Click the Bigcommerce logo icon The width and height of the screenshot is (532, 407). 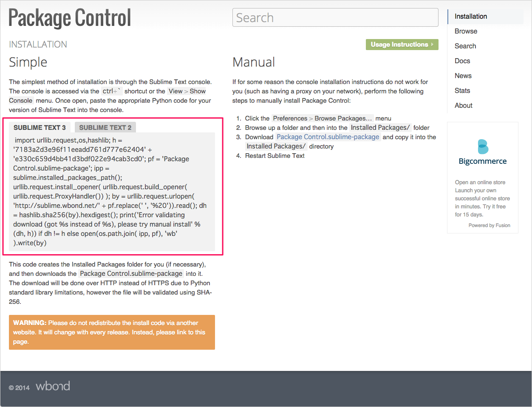pyautogui.click(x=483, y=146)
